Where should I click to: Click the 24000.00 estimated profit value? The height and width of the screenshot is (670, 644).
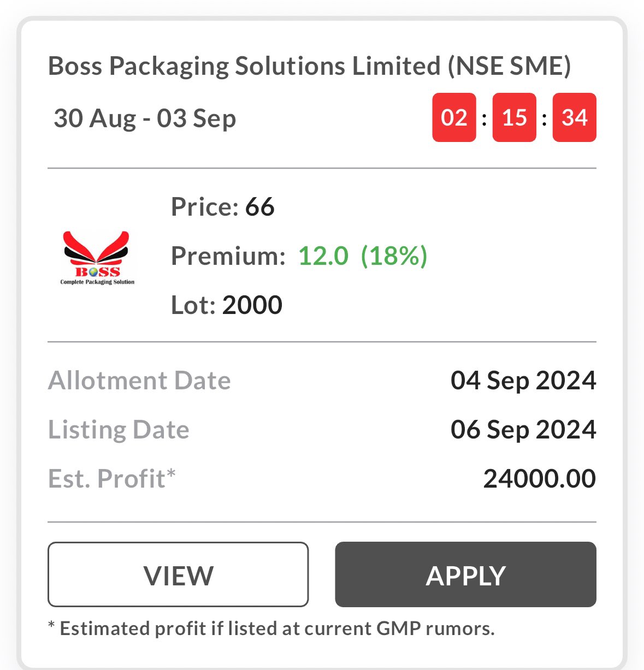click(x=539, y=479)
